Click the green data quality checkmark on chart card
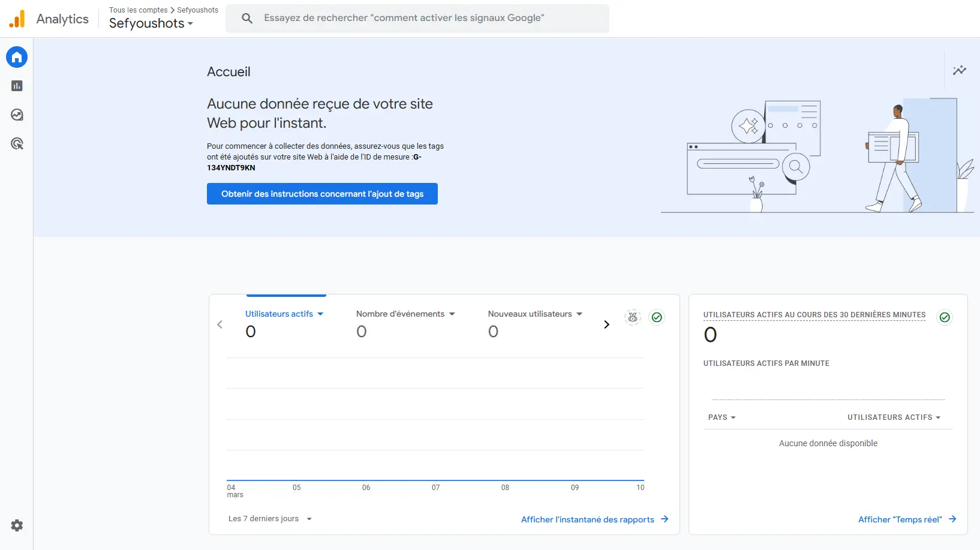This screenshot has width=980, height=550. [x=657, y=317]
